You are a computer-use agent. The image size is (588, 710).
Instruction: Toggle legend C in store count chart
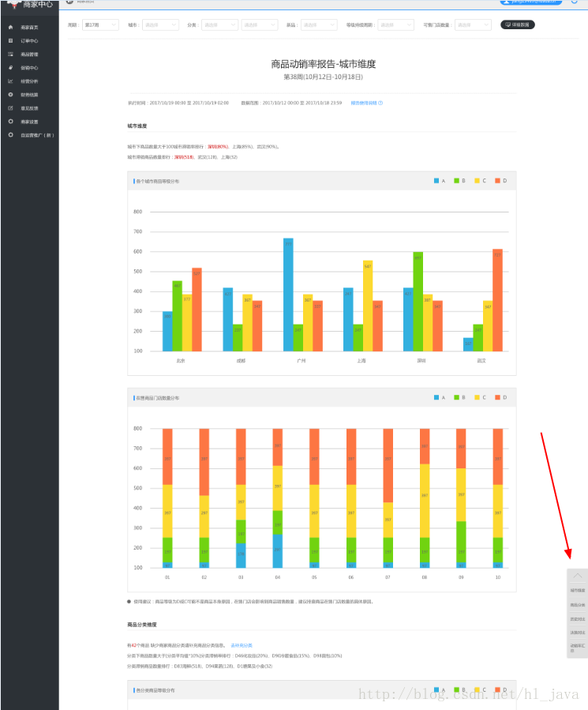pos(481,397)
